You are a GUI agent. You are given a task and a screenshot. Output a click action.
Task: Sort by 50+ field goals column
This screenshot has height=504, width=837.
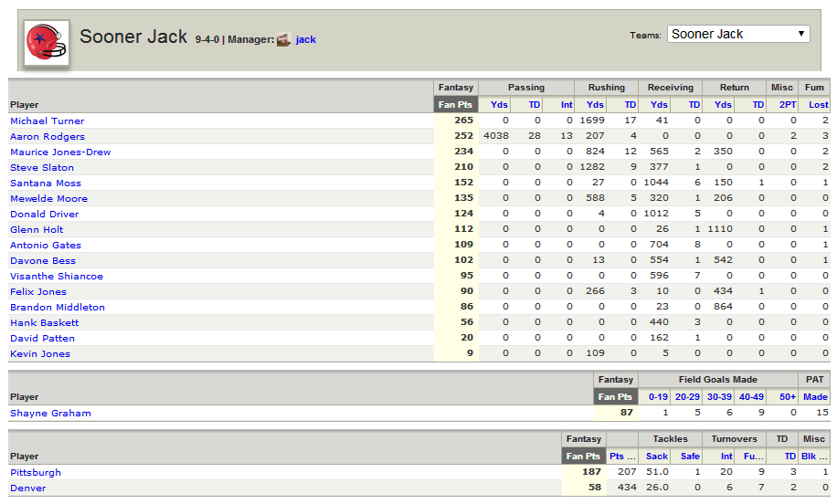pos(788,397)
